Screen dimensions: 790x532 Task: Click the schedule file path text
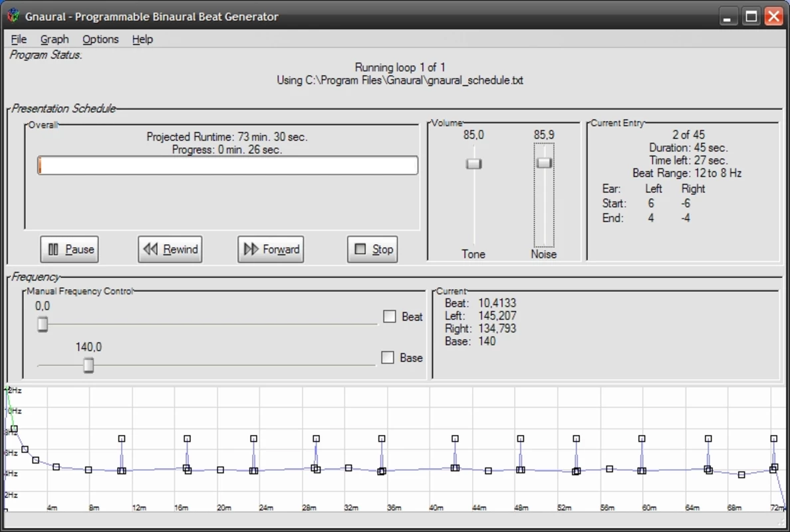tap(400, 80)
